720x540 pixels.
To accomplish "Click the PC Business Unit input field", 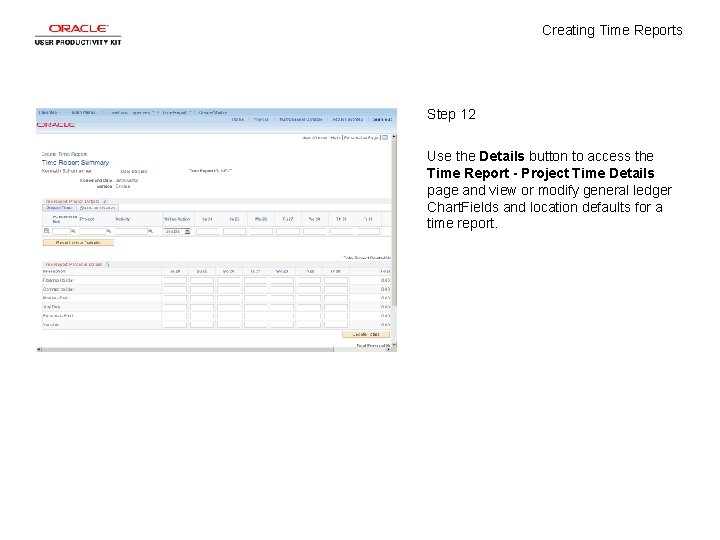I will pos(61,231).
